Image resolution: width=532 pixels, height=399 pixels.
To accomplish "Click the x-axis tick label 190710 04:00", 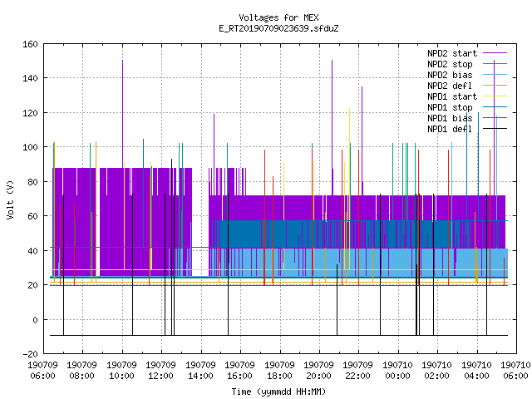I will (477, 371).
